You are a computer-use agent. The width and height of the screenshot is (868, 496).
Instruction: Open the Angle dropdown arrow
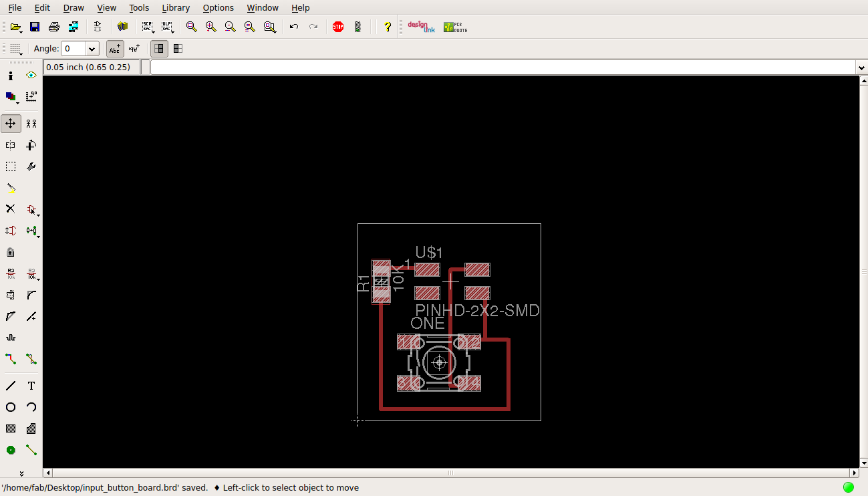(92, 49)
